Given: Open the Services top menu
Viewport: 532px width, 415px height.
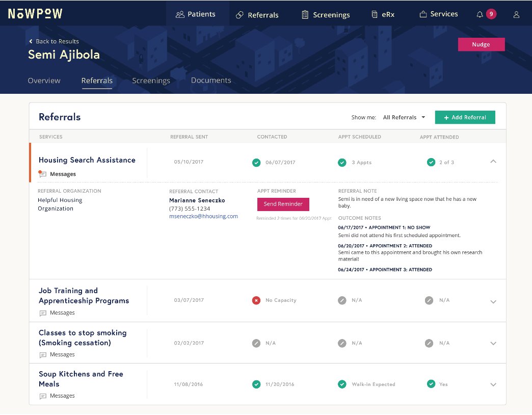Looking at the screenshot, I should [x=439, y=14].
